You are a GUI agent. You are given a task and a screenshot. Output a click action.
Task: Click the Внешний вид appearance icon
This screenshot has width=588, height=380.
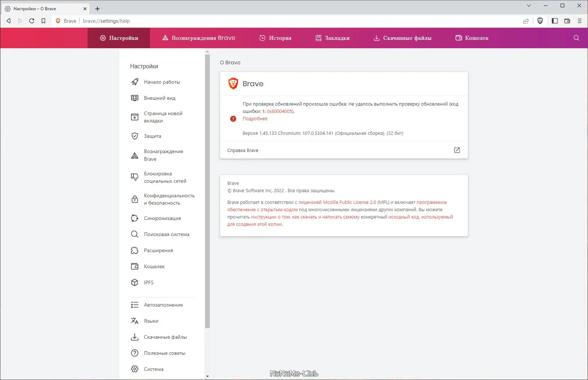pos(135,98)
